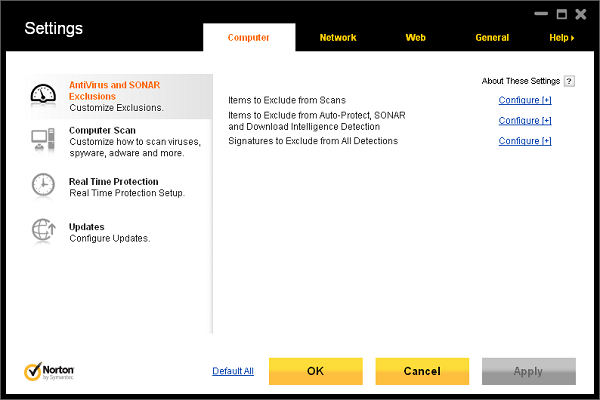The image size is (600, 400).
Task: Click the Customize Exclusions description
Action: [116, 108]
